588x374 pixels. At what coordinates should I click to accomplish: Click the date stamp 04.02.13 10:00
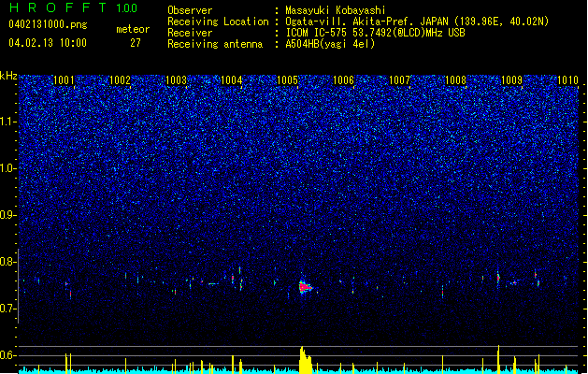pos(48,43)
